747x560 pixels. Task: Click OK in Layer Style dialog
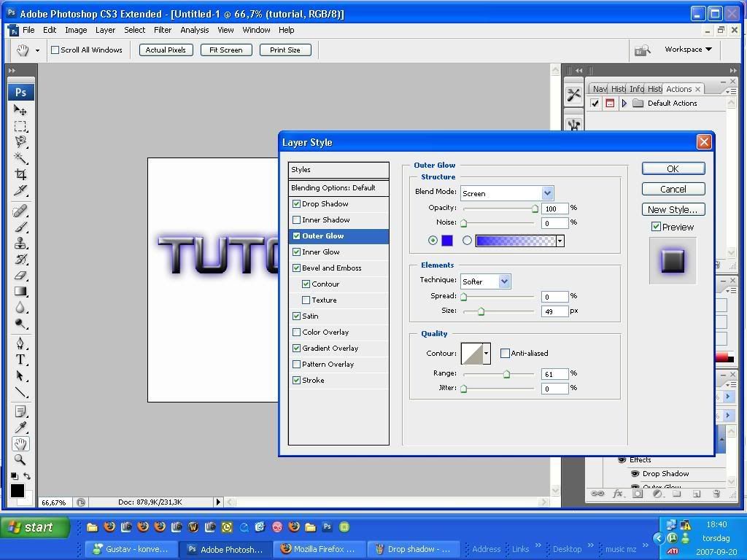coord(673,168)
